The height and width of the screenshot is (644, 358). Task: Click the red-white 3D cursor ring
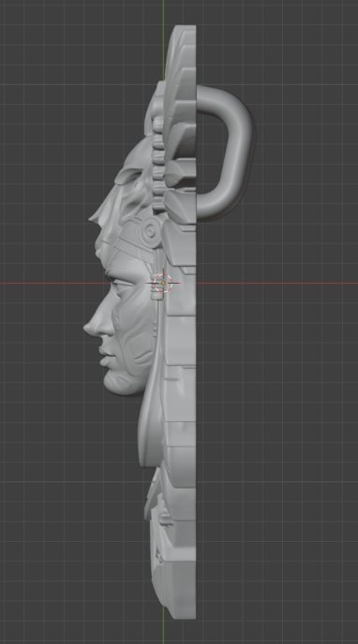(163, 283)
